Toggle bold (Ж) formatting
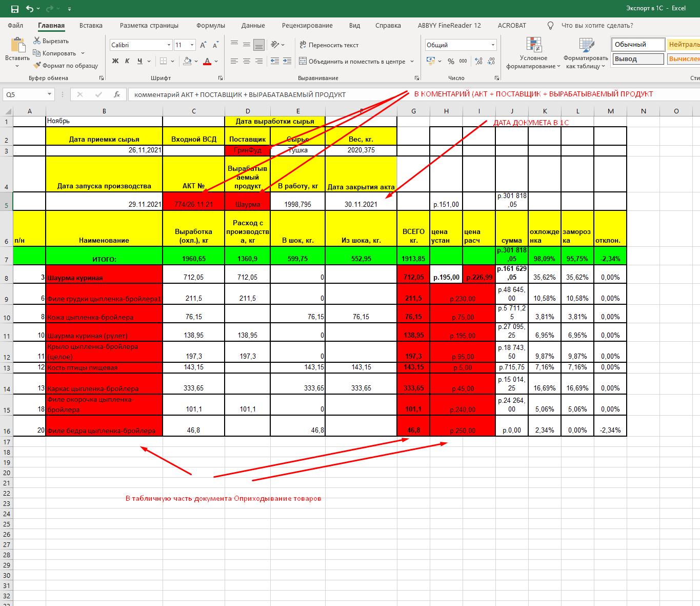The width and height of the screenshot is (700, 606). (x=115, y=61)
